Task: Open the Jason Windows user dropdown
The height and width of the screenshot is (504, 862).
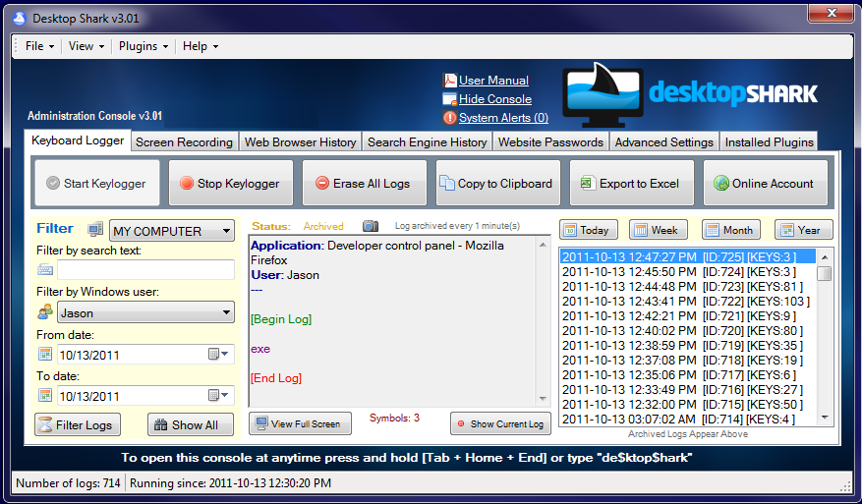Action: click(x=145, y=312)
